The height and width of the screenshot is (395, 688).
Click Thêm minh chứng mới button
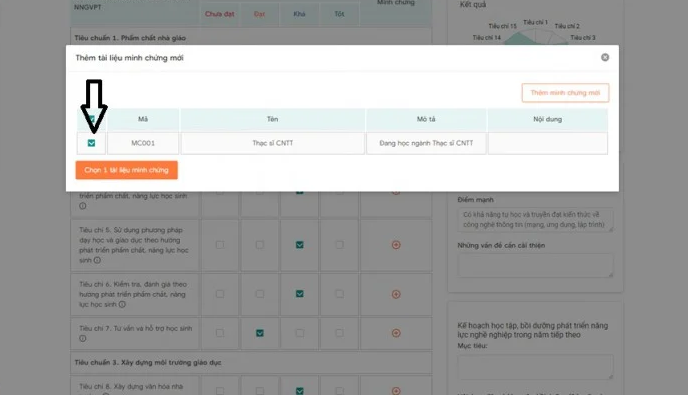565,93
